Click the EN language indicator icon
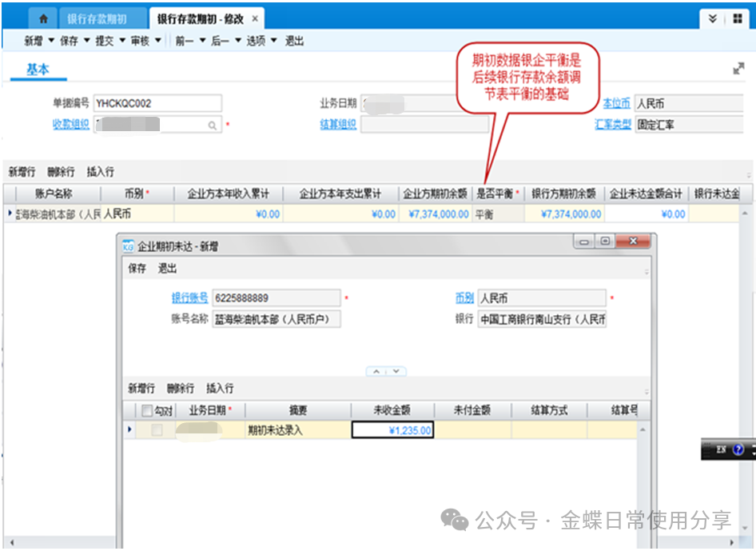This screenshot has height=551, width=756. point(720,449)
